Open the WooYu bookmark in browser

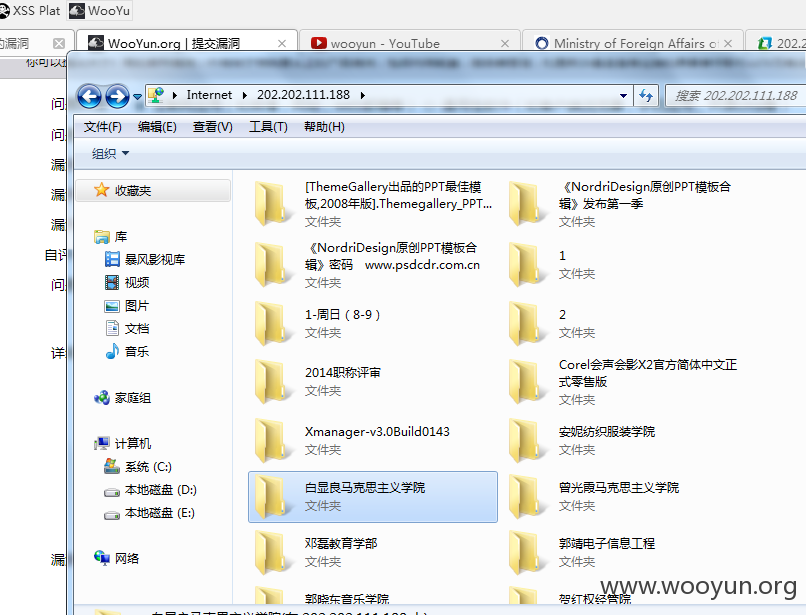(x=100, y=10)
